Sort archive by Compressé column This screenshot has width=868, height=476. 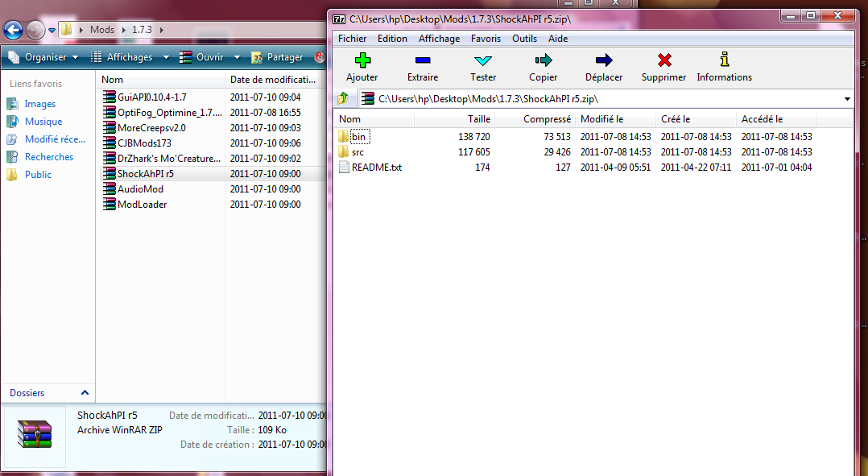(x=535, y=119)
